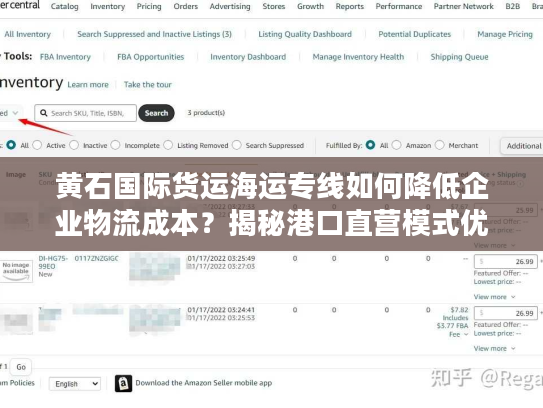This screenshot has width=543, height=408.
Task: Edit the DI-HG75-99EO row price field
Action: click(x=505, y=261)
